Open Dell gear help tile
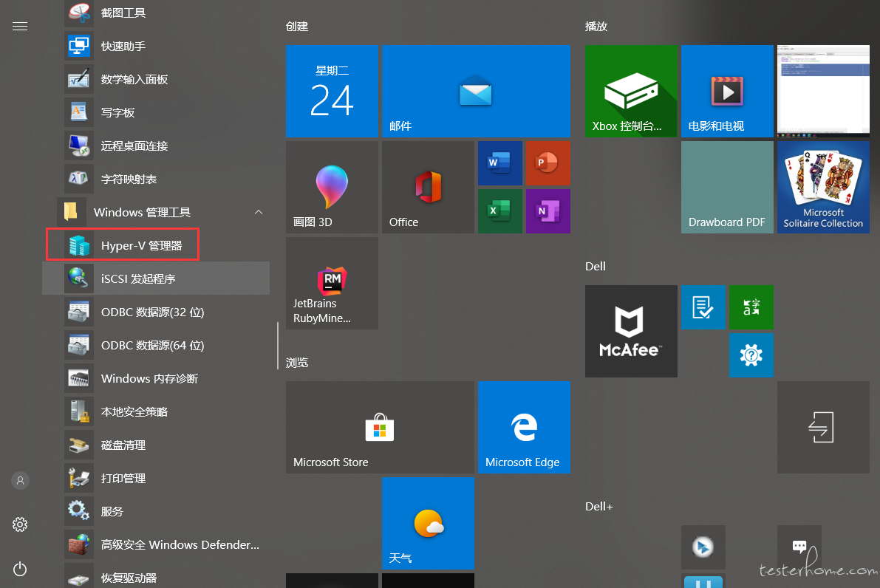The image size is (880, 588). (x=751, y=355)
